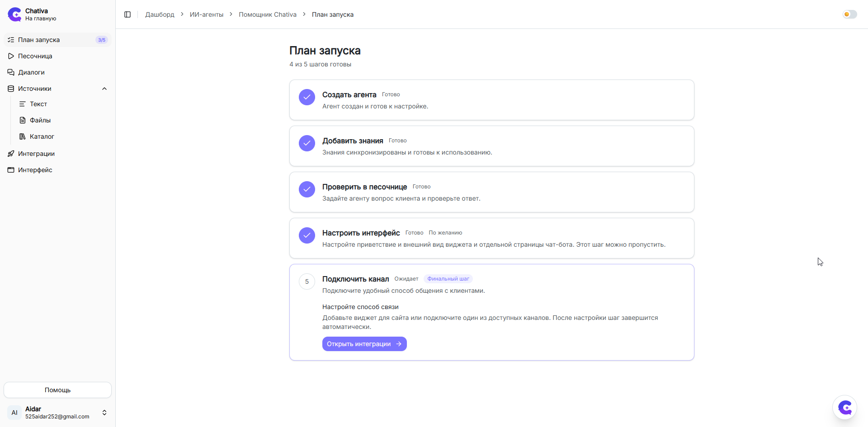Click the Источники database icon
The image size is (868, 427).
click(11, 89)
